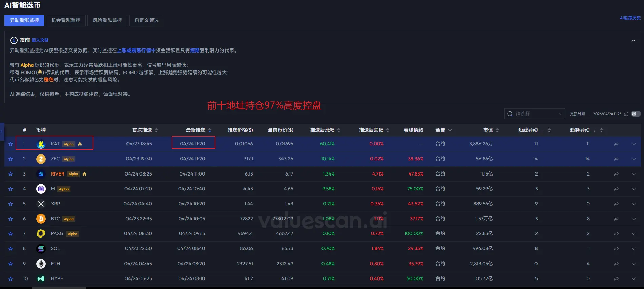Click the HYPE coin logo
The height and width of the screenshot is (289, 644).
(x=41, y=278)
